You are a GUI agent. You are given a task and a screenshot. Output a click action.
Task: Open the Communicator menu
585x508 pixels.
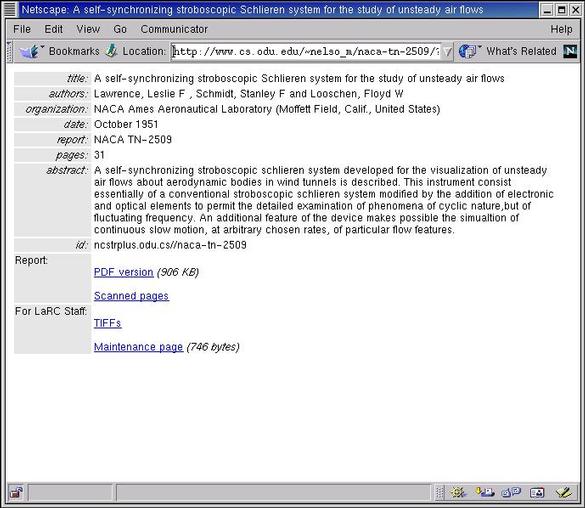coord(174,29)
